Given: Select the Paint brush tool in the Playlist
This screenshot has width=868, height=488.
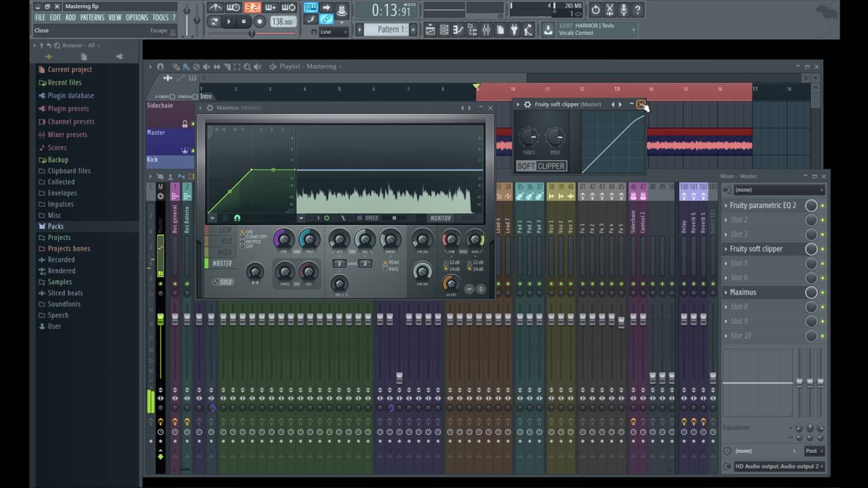Looking at the screenshot, I should (186, 67).
